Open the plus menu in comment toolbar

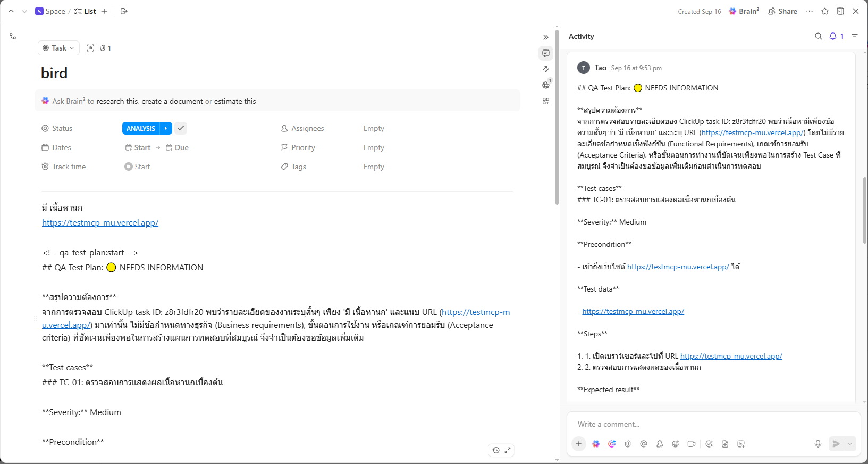[579, 444]
